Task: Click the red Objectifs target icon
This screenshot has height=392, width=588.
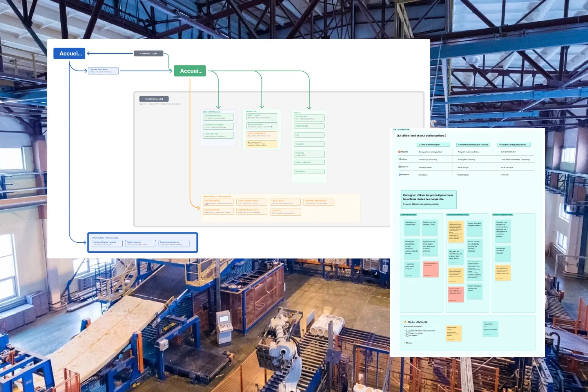Action: (399, 152)
